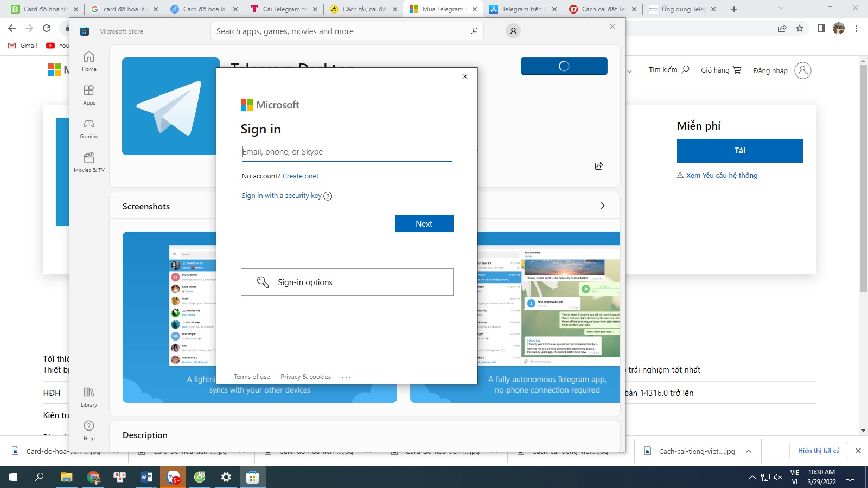Viewport: 868px width, 488px height.
Task: Open File Explorer from taskbar
Action: click(x=66, y=477)
